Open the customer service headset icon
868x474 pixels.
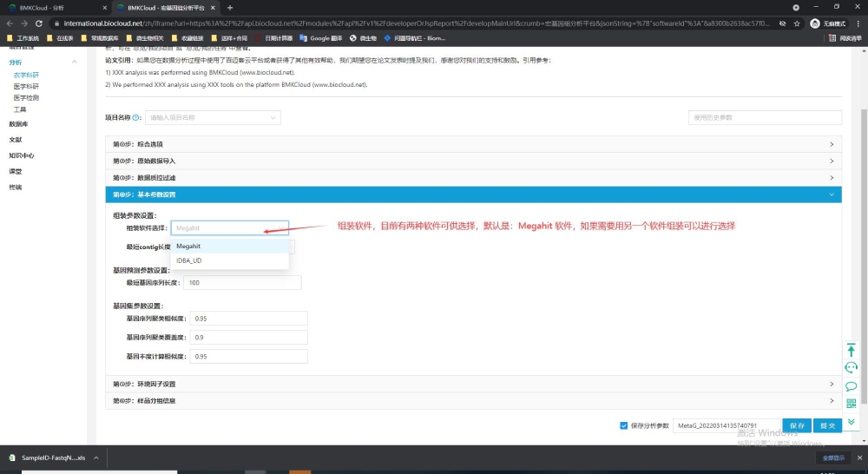coord(851,367)
